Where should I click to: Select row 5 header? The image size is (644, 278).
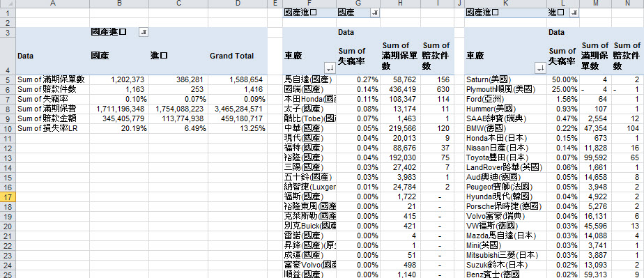(8, 79)
